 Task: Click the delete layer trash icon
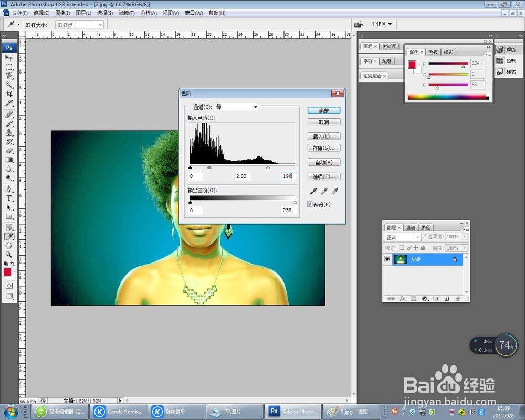point(458,298)
